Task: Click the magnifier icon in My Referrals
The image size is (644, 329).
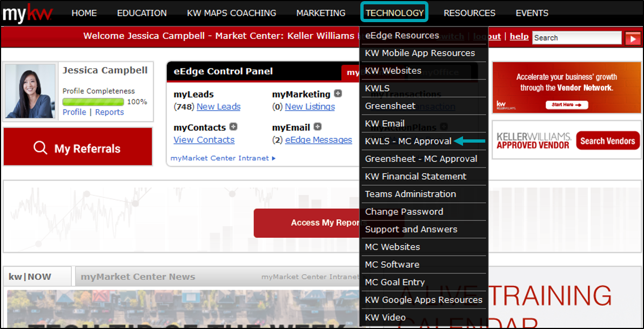Action: coord(40,148)
